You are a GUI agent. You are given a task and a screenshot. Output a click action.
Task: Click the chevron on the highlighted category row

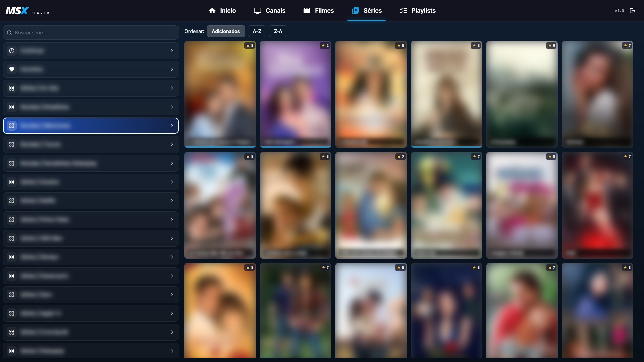click(x=172, y=126)
